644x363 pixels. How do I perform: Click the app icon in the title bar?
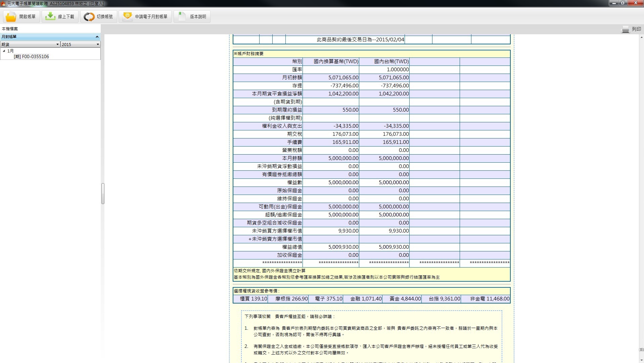[x=3, y=3]
